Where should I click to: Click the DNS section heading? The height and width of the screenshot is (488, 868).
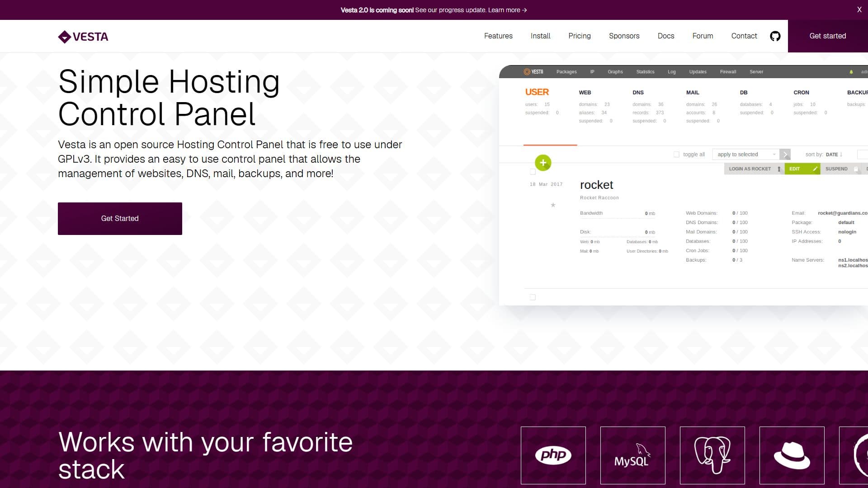[638, 93]
